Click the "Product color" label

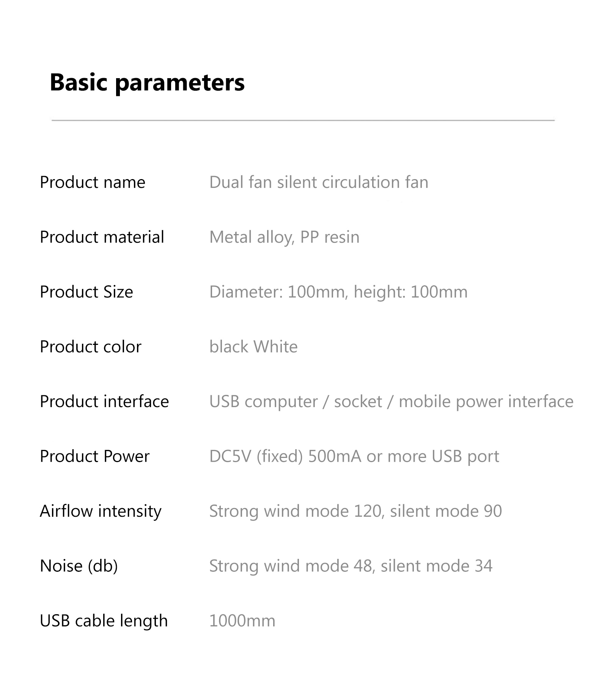click(x=90, y=347)
